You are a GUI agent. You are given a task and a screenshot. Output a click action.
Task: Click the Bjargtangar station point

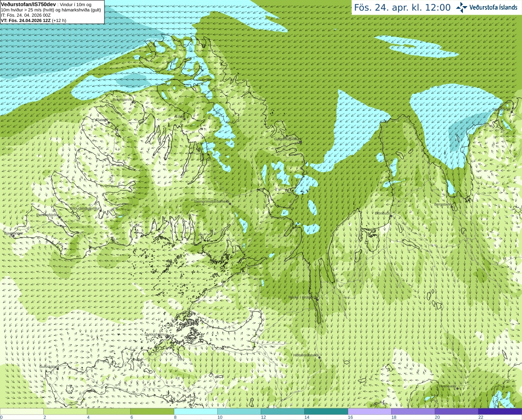(x=13, y=236)
